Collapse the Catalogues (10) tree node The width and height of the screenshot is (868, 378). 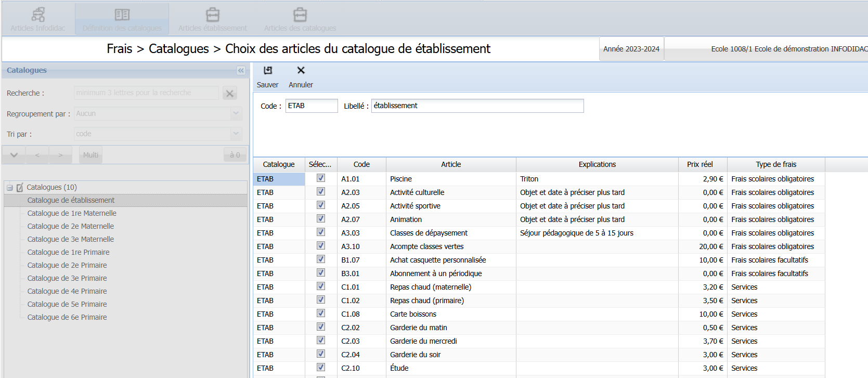pos(10,188)
